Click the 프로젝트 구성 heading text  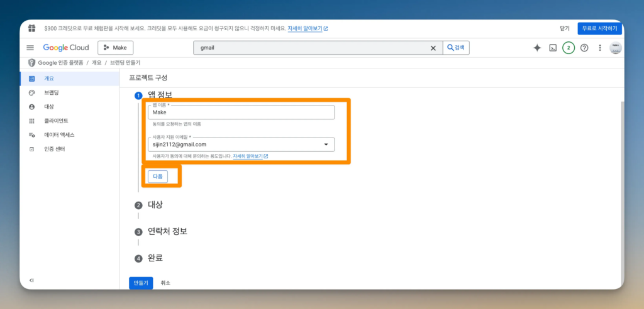tap(148, 77)
